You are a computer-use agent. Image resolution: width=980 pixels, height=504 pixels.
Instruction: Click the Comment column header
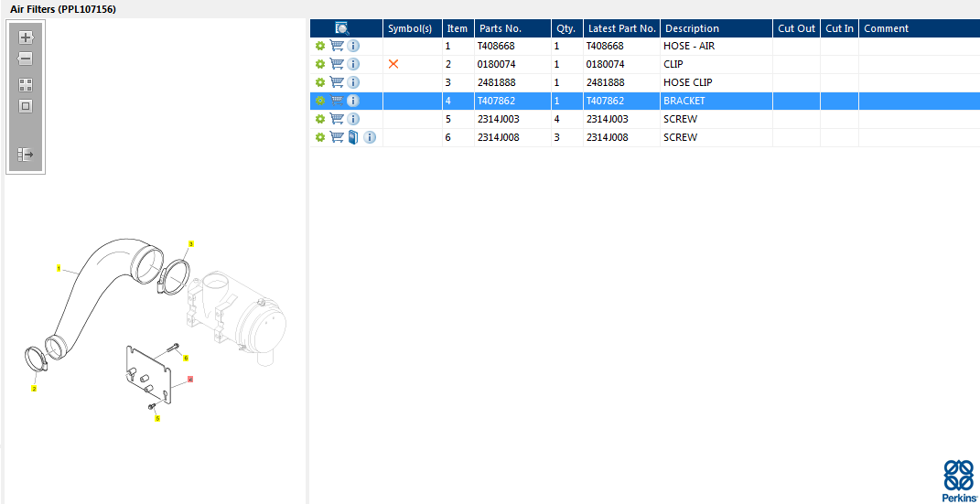click(x=920, y=28)
